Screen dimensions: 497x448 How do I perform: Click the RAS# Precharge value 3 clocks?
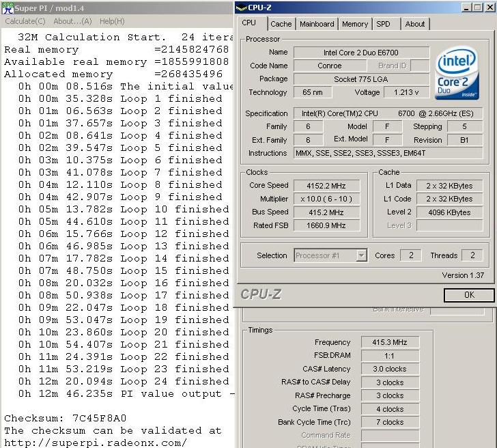click(x=390, y=395)
